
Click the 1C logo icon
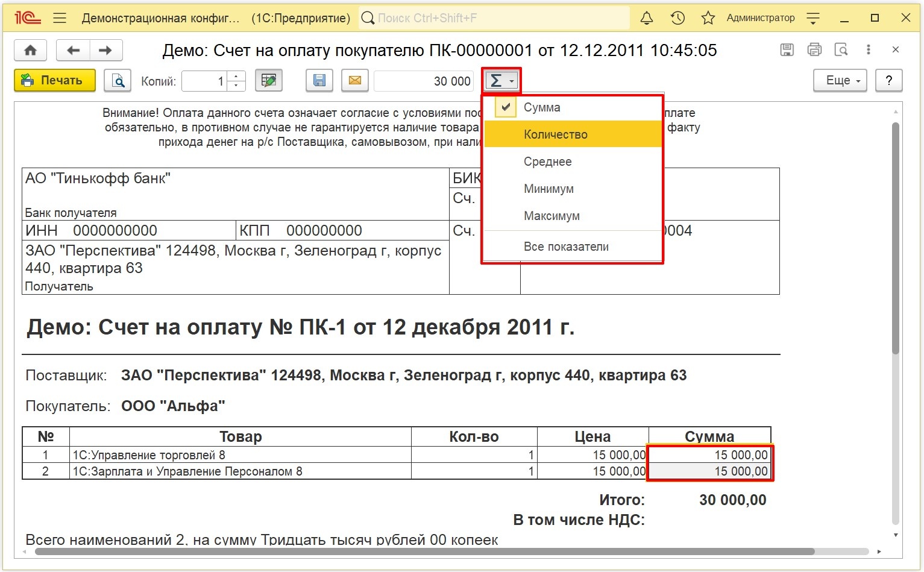point(28,18)
